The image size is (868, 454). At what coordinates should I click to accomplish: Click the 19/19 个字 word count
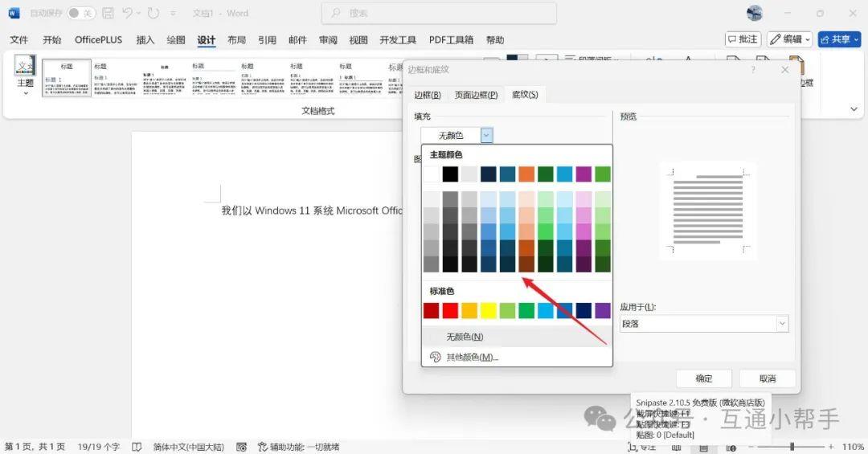pyautogui.click(x=99, y=447)
